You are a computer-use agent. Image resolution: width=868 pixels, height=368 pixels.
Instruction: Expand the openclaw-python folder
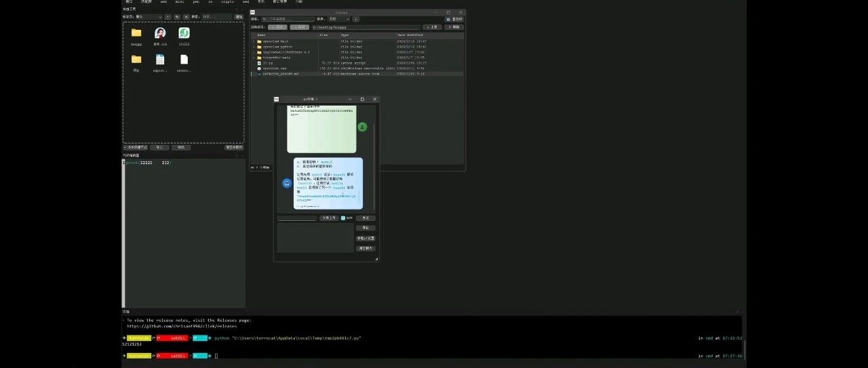254,47
